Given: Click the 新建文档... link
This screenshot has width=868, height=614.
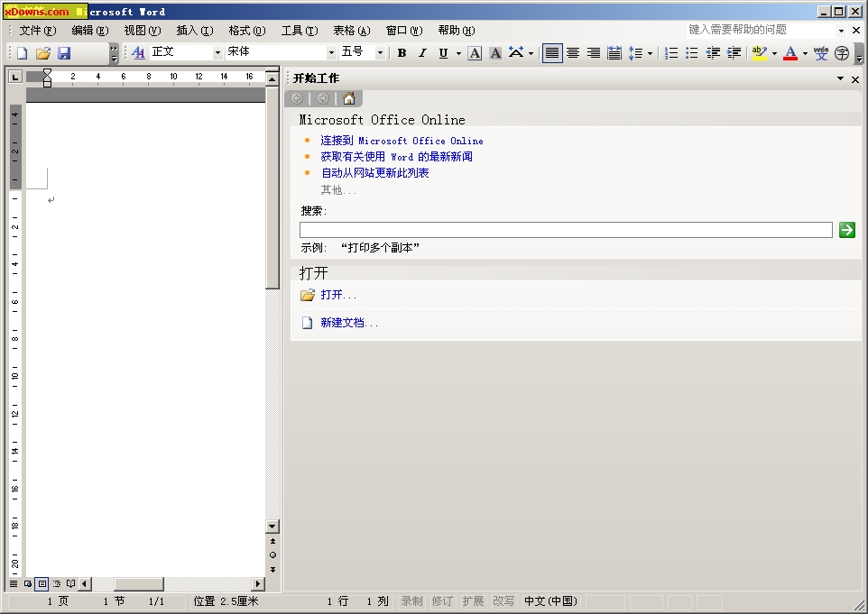Looking at the screenshot, I should pos(349,323).
